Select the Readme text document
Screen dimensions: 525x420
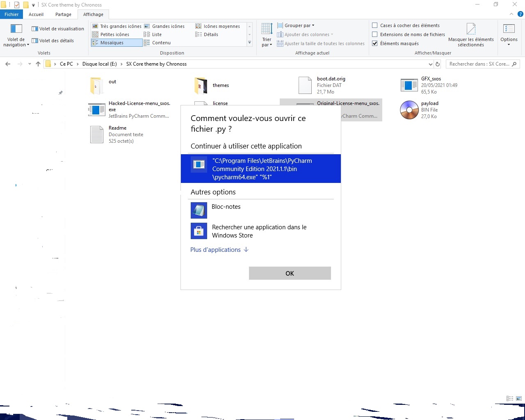point(116,135)
